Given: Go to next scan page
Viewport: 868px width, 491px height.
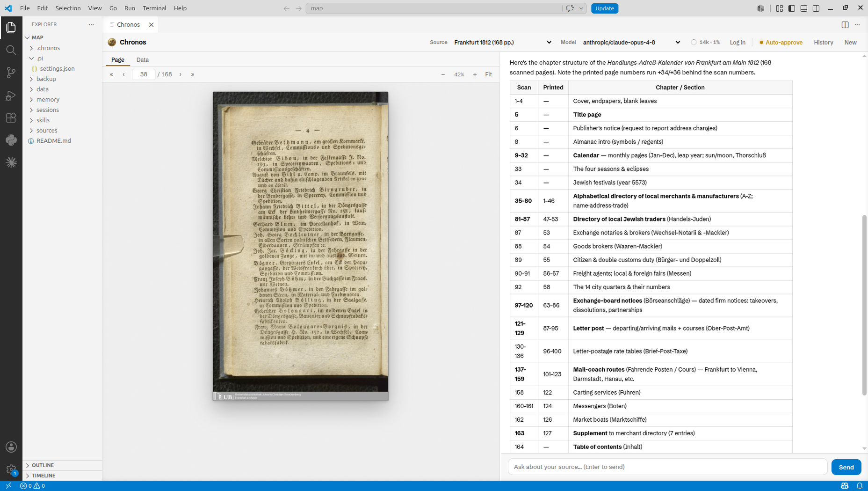Looking at the screenshot, I should tap(181, 74).
